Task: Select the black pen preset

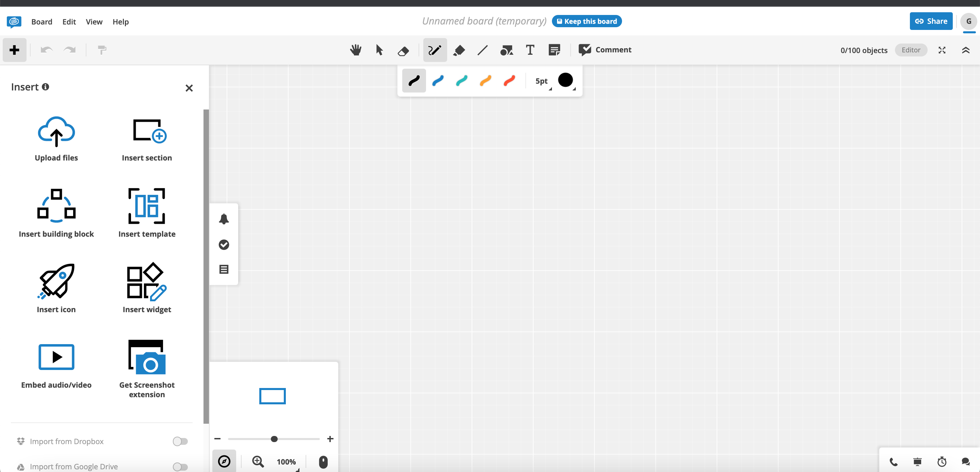Action: point(414,81)
